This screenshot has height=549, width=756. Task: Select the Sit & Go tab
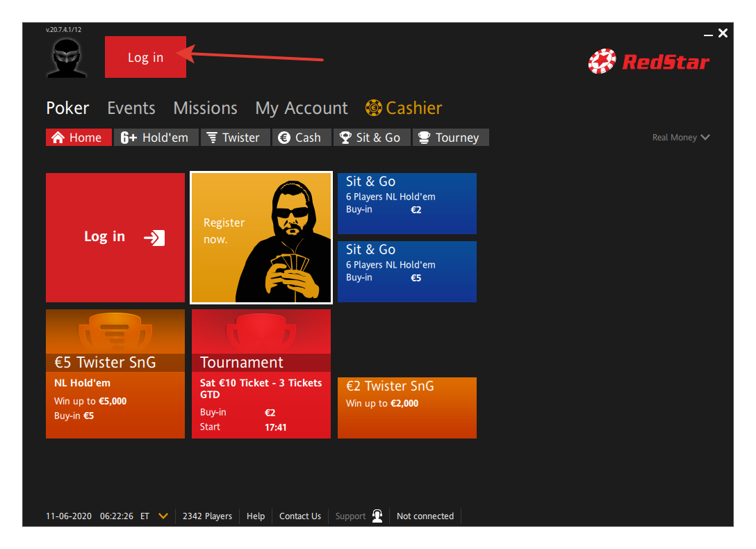point(371,138)
